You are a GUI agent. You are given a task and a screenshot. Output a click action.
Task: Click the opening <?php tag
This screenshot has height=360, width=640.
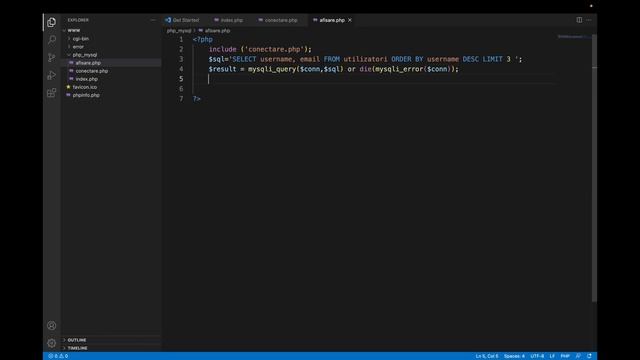[x=202, y=40]
